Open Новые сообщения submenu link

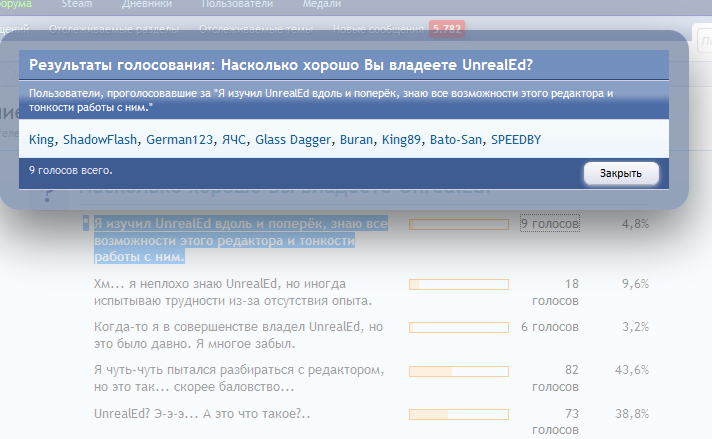tap(378, 29)
